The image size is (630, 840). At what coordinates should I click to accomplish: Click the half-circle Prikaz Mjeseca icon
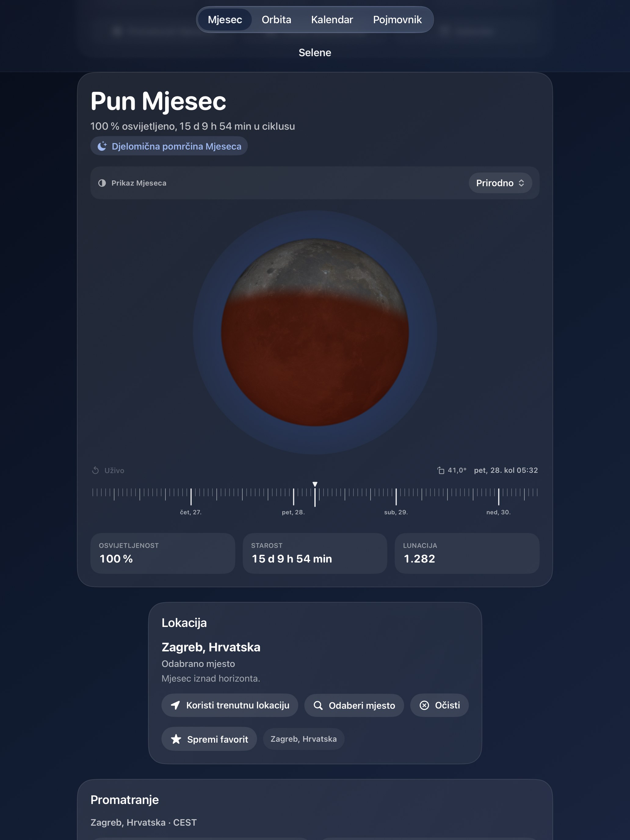[102, 183]
